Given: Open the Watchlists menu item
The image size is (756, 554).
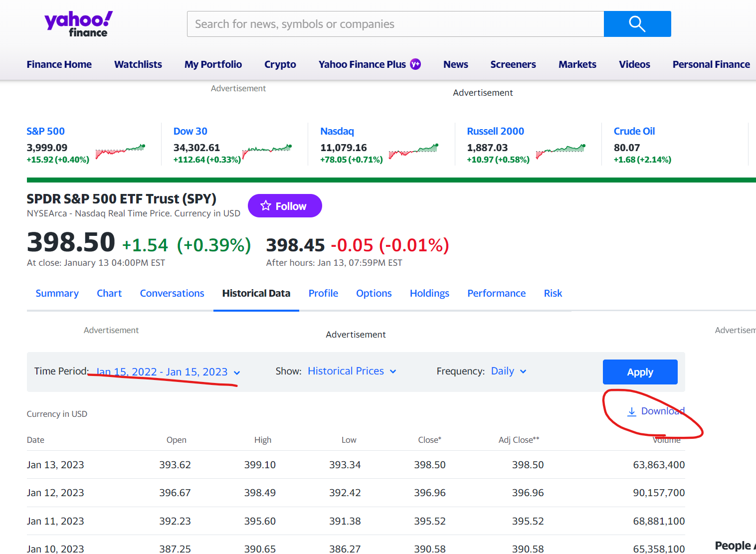Looking at the screenshot, I should (x=138, y=64).
